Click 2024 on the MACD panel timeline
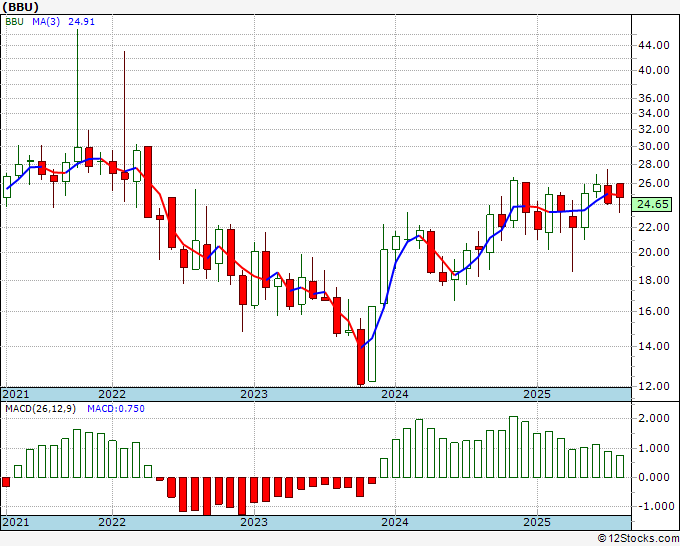The width and height of the screenshot is (680, 546). [x=395, y=522]
